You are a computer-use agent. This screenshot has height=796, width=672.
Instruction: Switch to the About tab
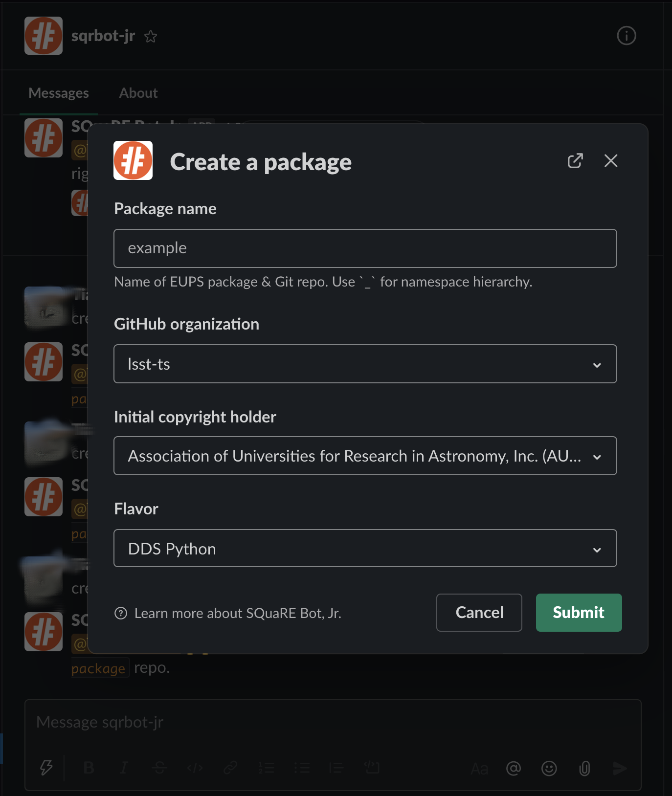(138, 93)
